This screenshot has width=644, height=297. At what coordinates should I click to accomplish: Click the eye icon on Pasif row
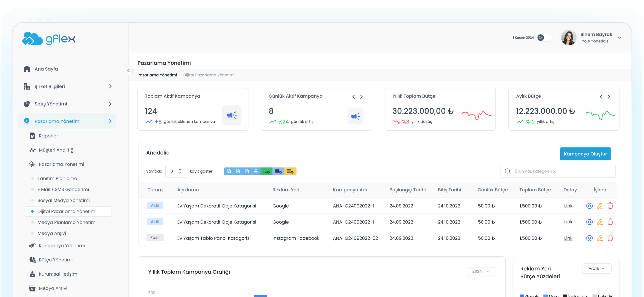point(589,238)
